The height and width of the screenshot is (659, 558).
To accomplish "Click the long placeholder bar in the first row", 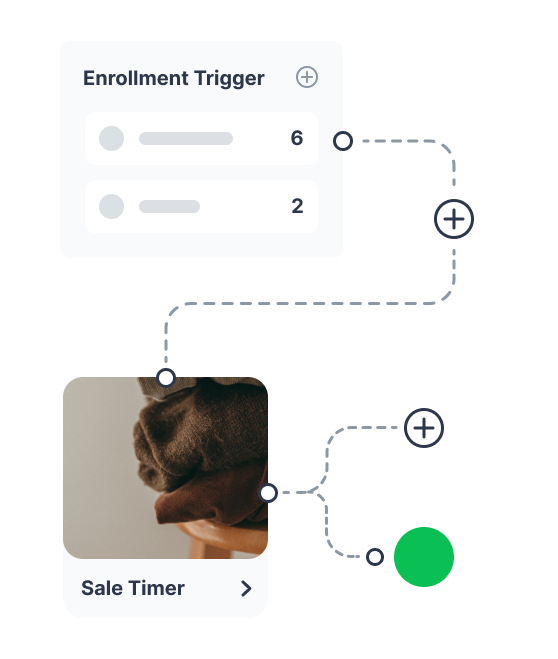I will click(x=186, y=138).
